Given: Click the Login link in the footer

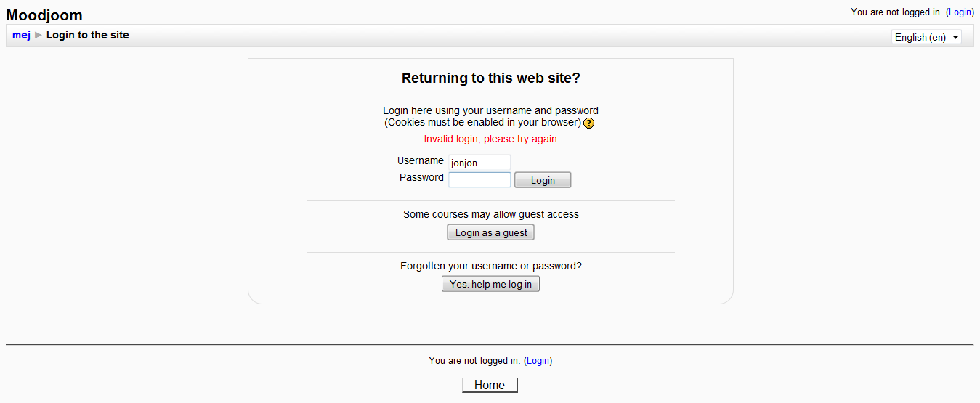Looking at the screenshot, I should 538,360.
